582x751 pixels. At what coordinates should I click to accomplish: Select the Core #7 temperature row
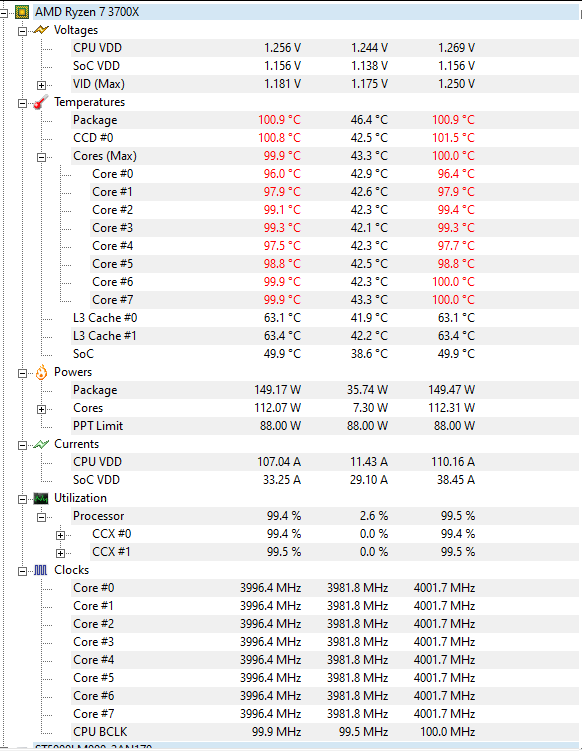[x=334, y=300]
